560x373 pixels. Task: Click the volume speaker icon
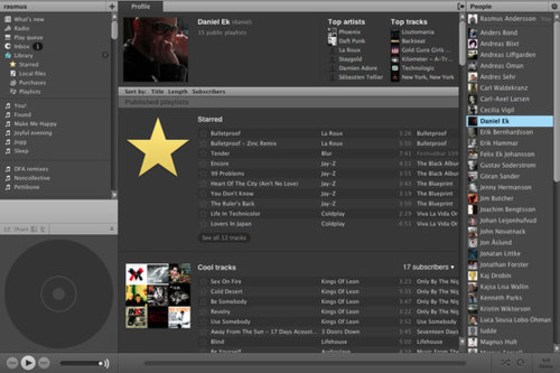coord(106,363)
